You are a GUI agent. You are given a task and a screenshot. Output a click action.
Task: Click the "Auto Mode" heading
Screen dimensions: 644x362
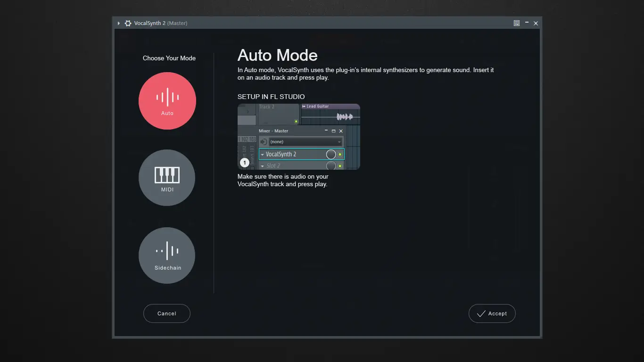tap(278, 55)
